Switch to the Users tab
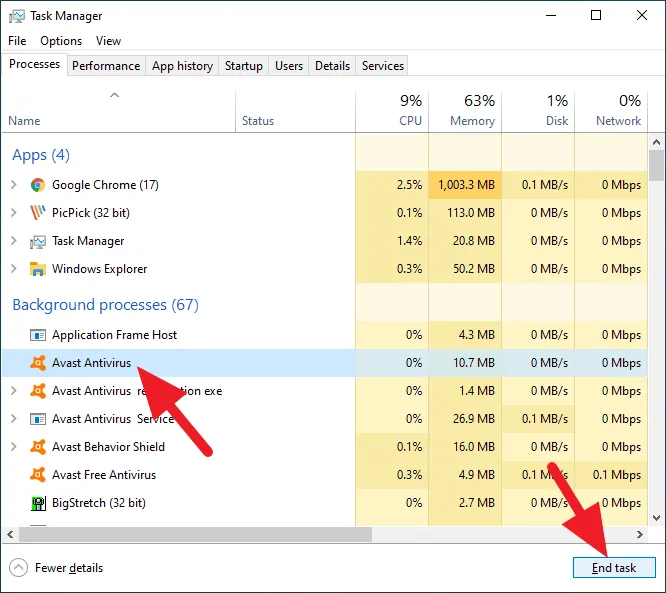666x593 pixels. (289, 66)
